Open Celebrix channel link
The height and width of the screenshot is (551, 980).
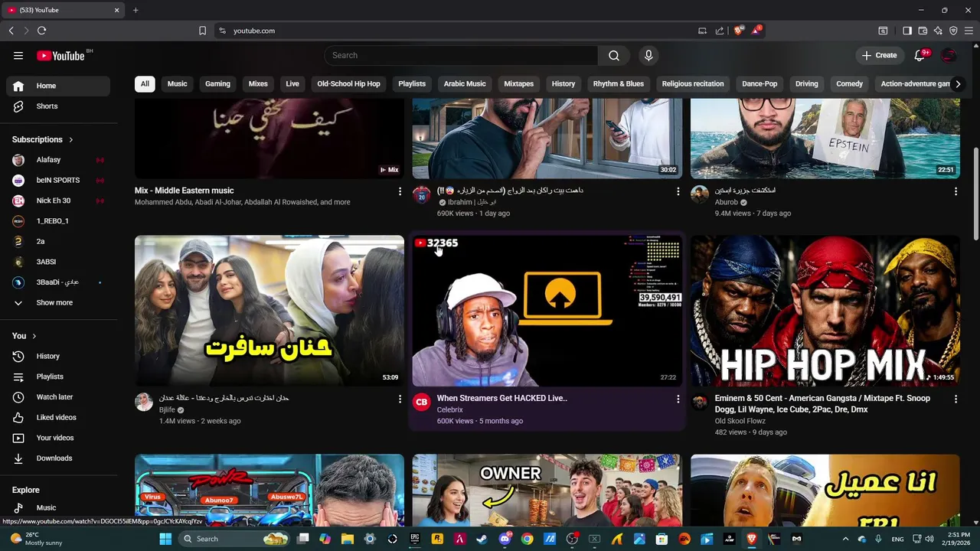point(450,409)
